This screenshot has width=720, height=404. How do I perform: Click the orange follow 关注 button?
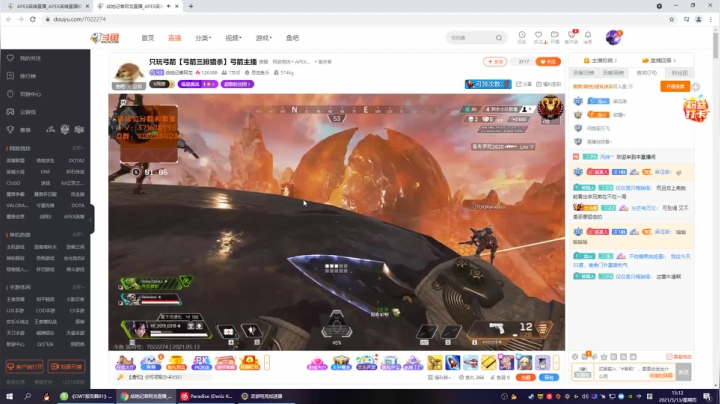tap(548, 62)
